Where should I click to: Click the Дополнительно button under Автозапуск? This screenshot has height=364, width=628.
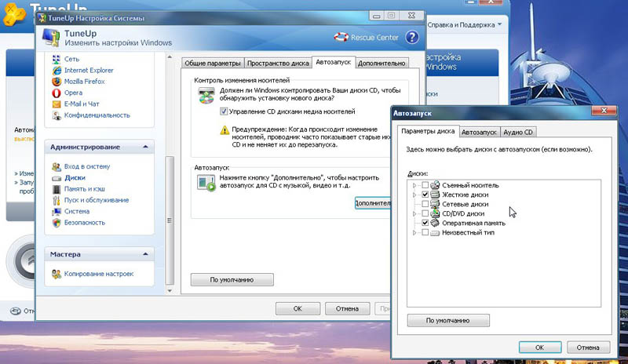pyautogui.click(x=372, y=203)
